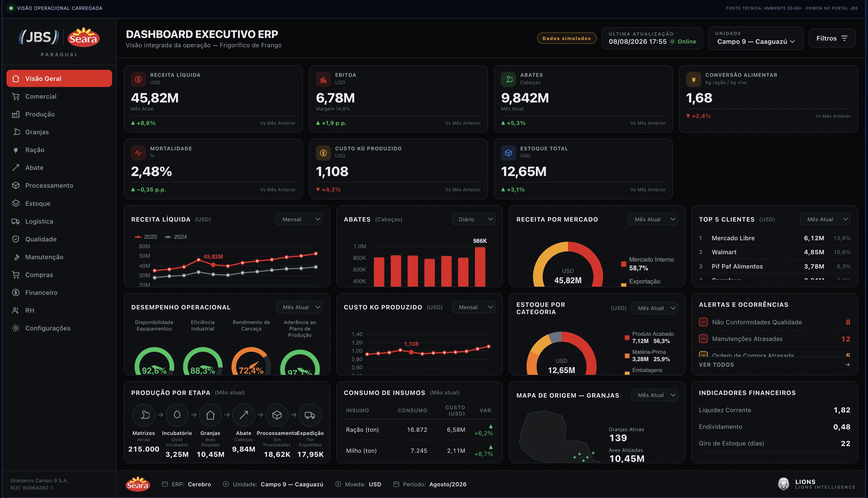Open the Unidade Campo 9 dropdown
This screenshot has height=498, width=868.
(756, 38)
